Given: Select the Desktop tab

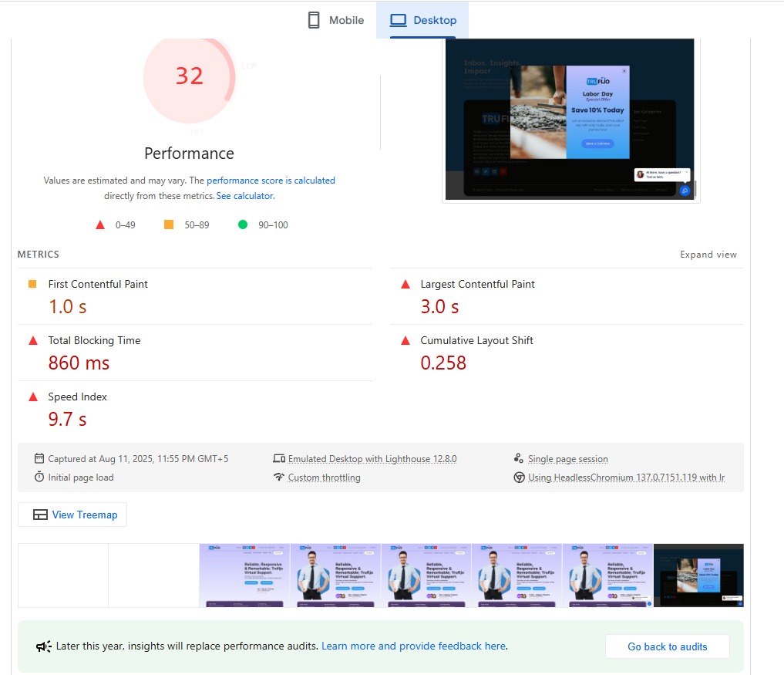Looking at the screenshot, I should 422,21.
